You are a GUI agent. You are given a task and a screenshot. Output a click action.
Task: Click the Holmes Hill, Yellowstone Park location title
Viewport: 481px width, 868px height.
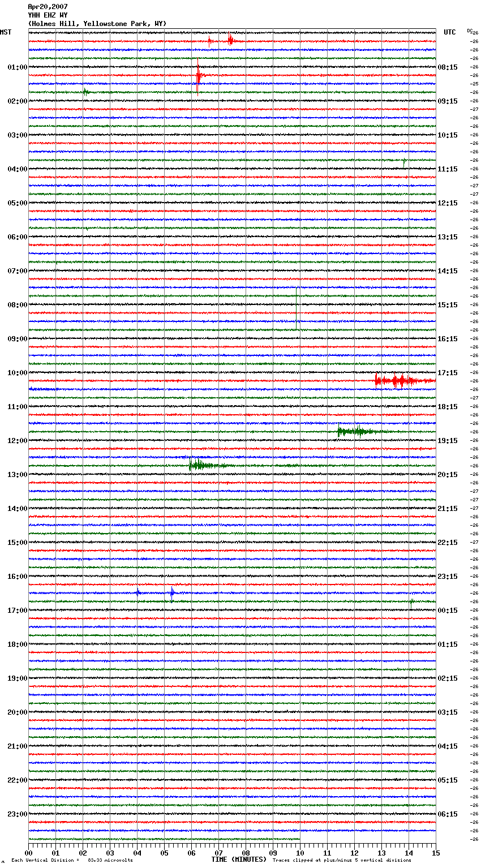pyautogui.click(x=97, y=24)
